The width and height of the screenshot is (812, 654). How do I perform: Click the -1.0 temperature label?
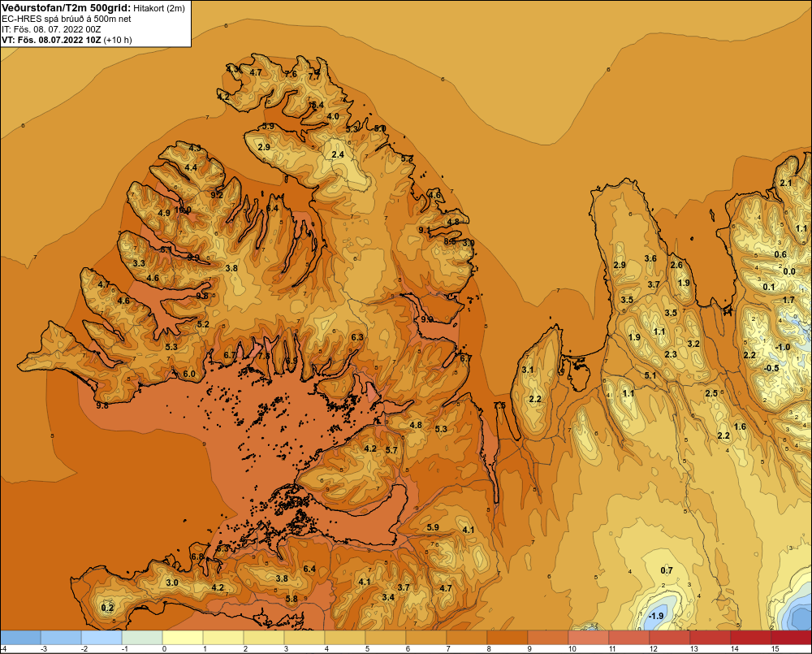coord(783,347)
